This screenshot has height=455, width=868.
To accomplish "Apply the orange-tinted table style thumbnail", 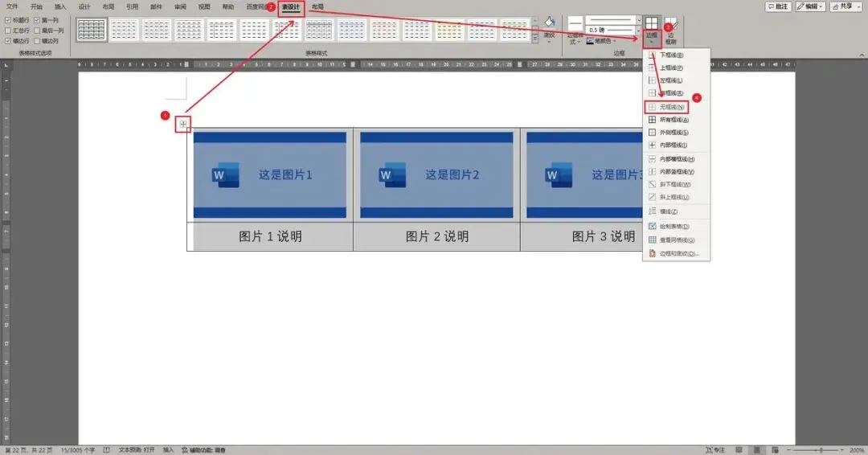I will (384, 30).
